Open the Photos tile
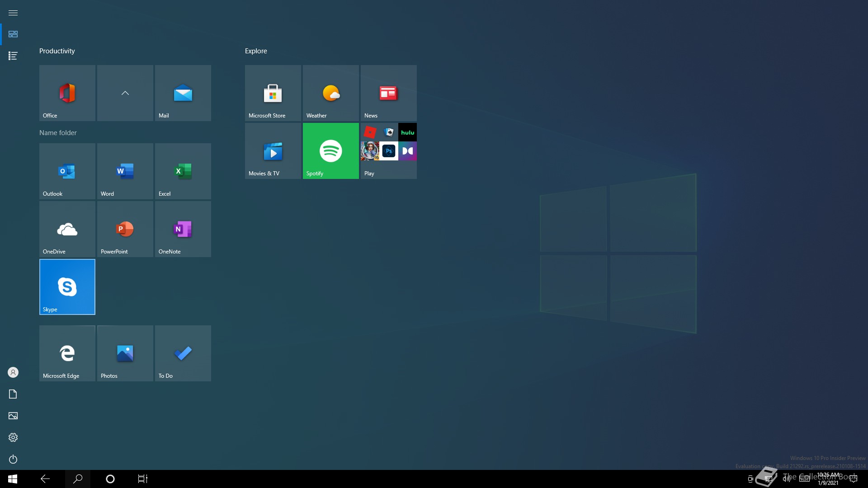Screen dimensions: 868x488 [125, 353]
